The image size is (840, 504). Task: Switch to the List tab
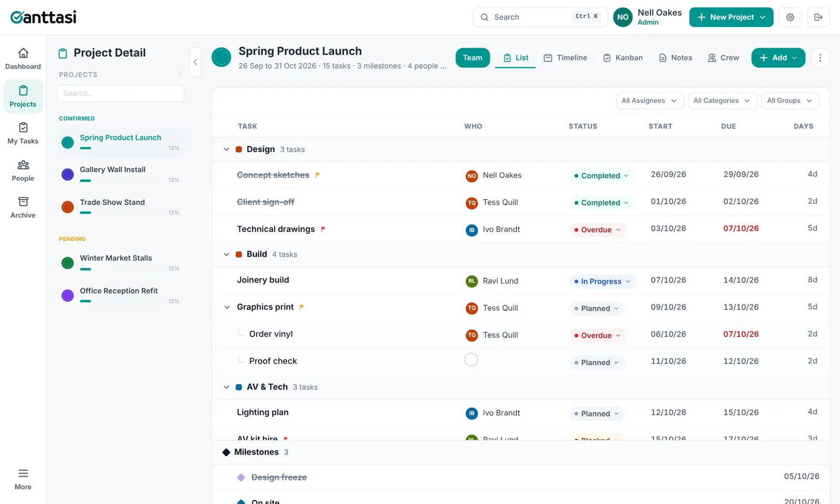(516, 58)
